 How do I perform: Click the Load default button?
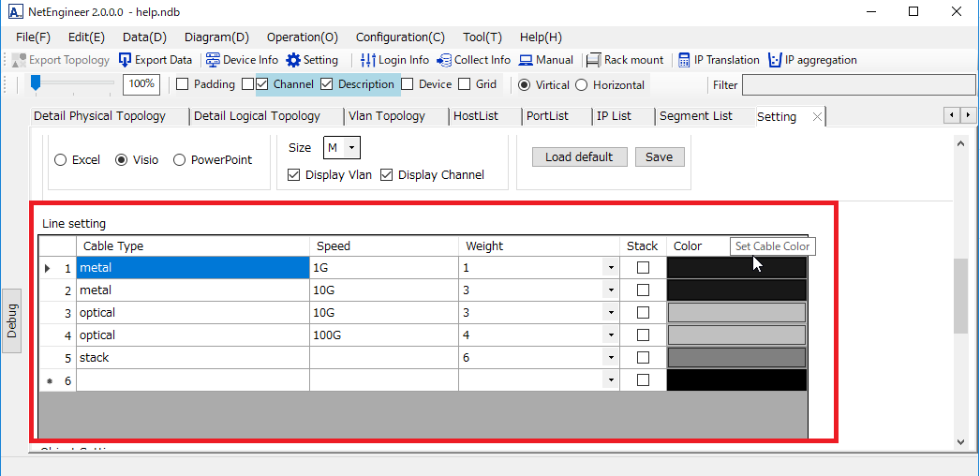579,156
